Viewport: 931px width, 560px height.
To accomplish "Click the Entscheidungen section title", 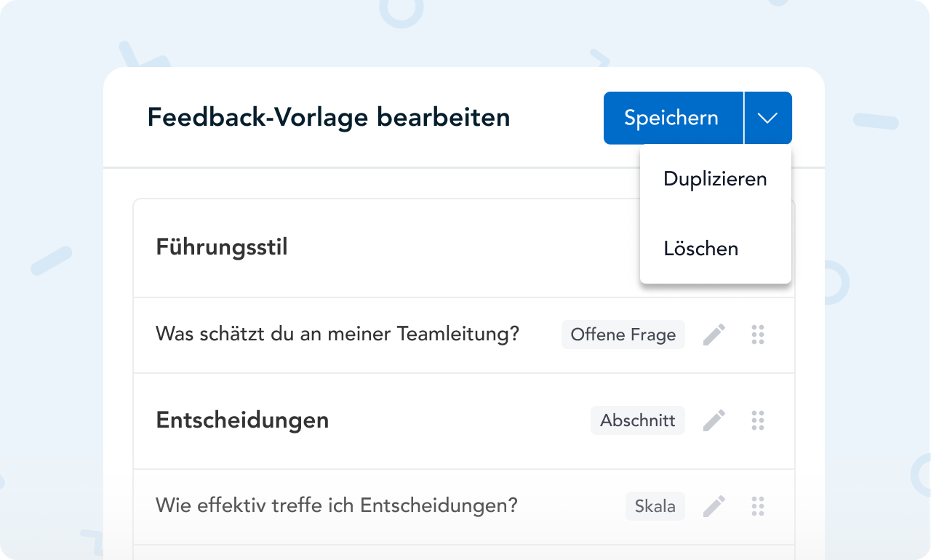I will [242, 420].
